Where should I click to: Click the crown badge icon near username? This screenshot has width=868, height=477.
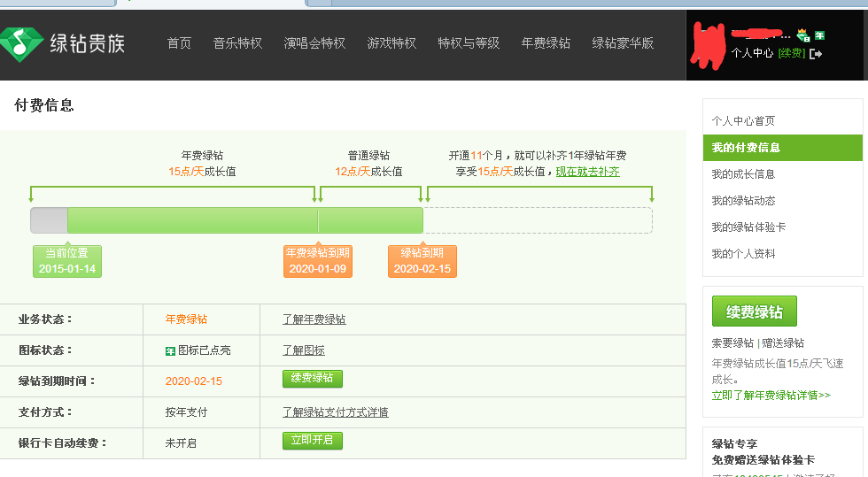pos(803,35)
